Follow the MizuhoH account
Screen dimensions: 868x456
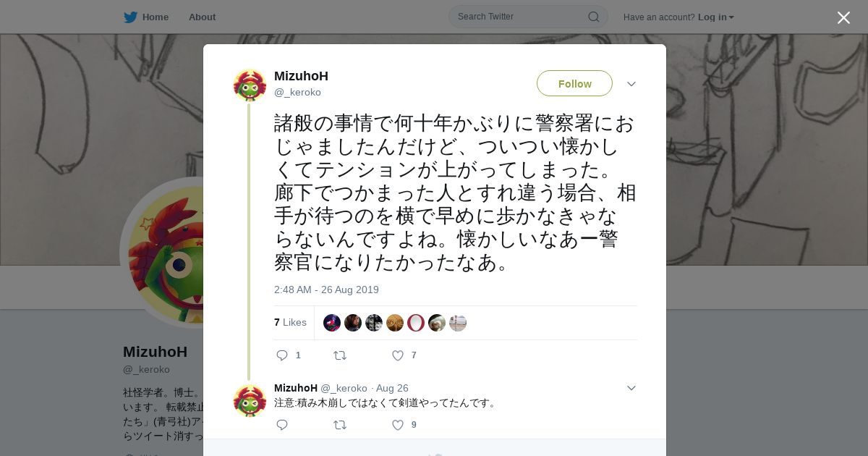[574, 83]
